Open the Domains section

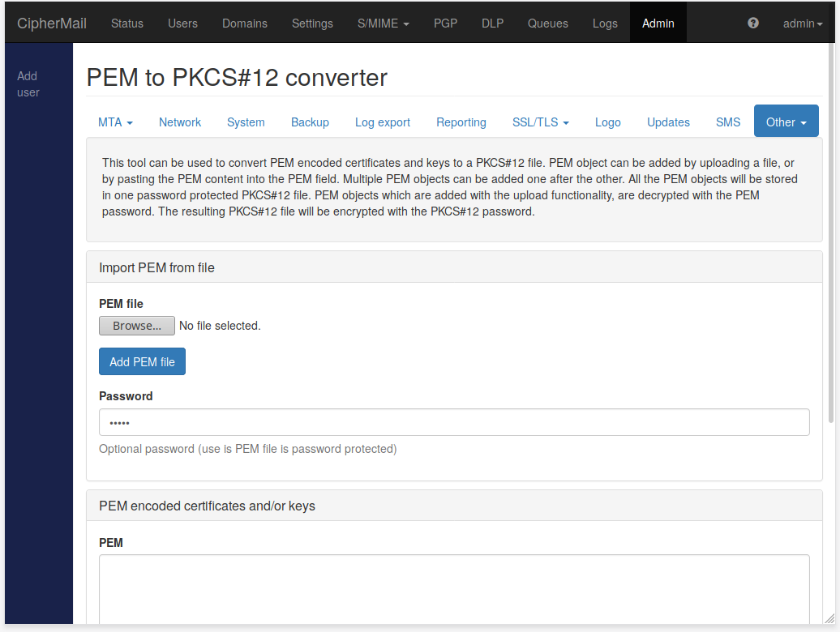point(245,23)
